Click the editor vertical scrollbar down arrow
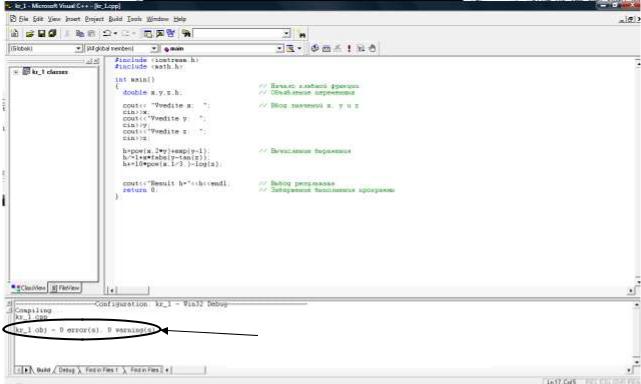The width and height of the screenshot is (641, 384). (x=638, y=281)
